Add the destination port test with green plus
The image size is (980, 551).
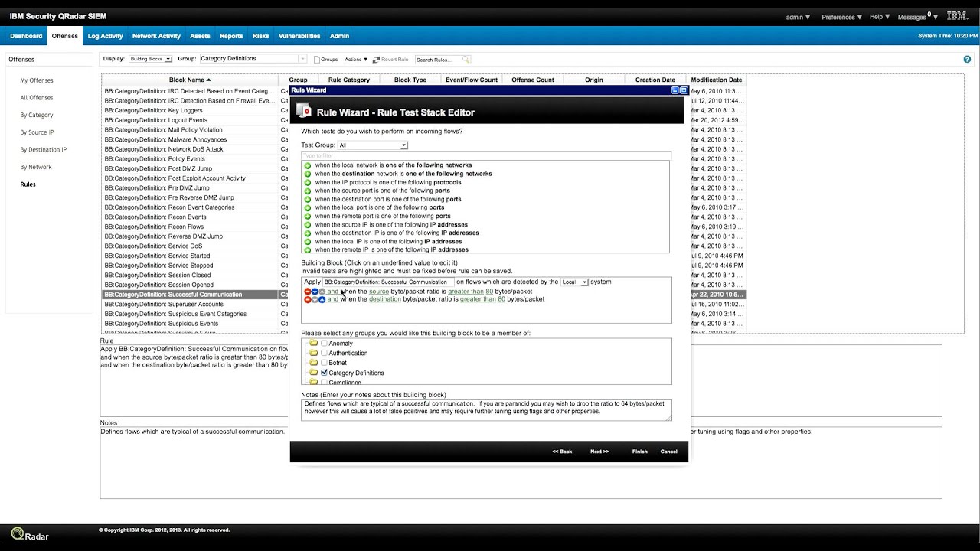(x=308, y=199)
